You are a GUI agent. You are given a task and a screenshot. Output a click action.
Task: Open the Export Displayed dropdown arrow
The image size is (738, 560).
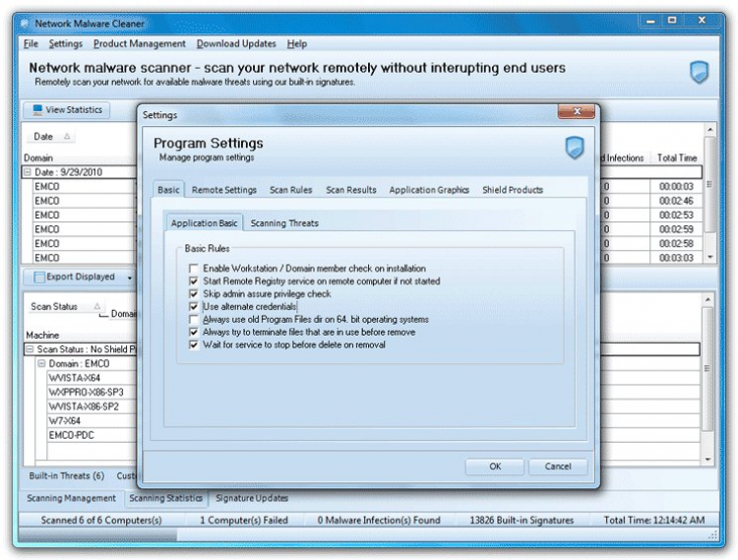[130, 278]
